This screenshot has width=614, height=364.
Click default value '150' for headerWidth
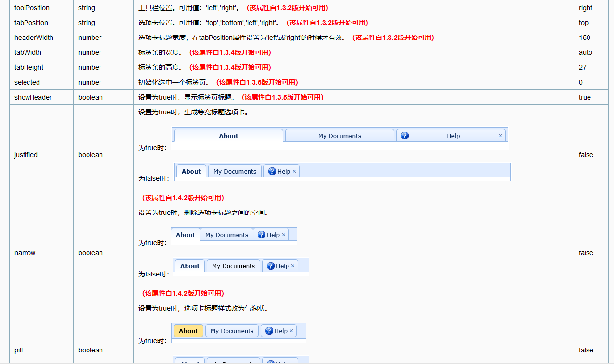585,38
